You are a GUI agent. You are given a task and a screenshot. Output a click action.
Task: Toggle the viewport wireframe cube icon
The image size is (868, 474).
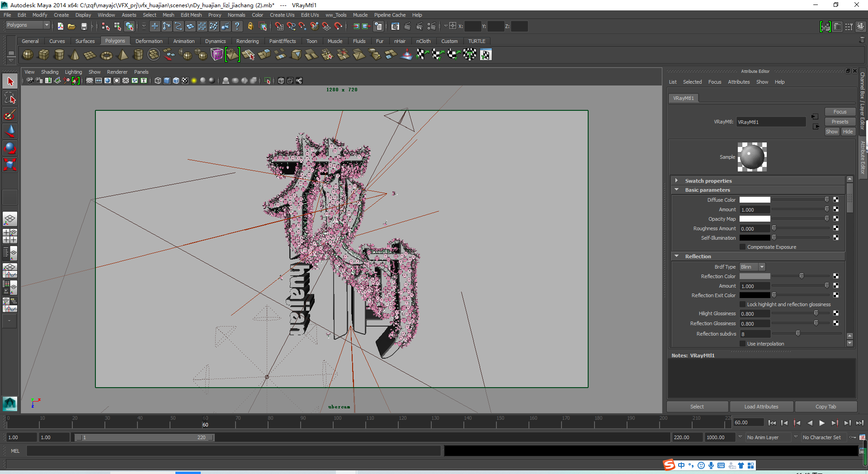tap(158, 81)
